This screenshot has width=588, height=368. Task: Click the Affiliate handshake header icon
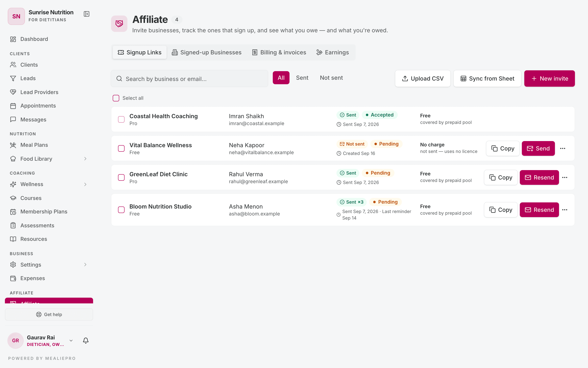(x=119, y=24)
